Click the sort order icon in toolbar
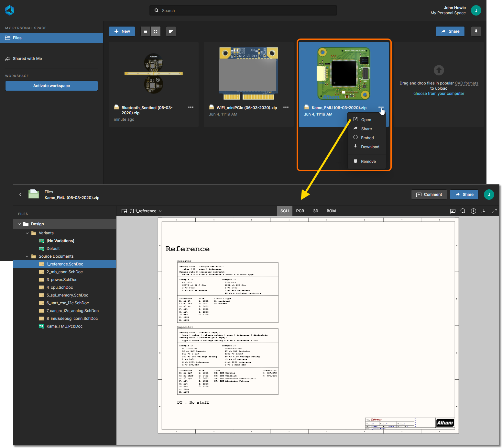Image resolution: width=502 pixels, height=448 pixels. [x=171, y=31]
